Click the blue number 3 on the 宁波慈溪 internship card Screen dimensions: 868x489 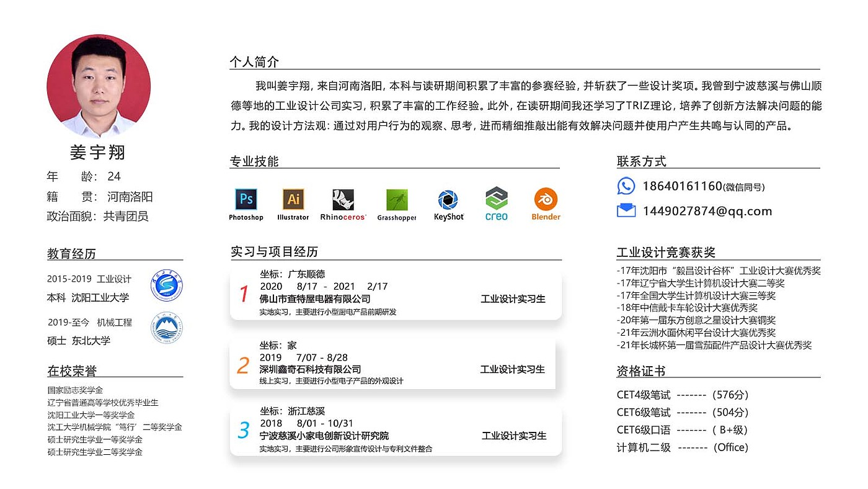(x=244, y=430)
